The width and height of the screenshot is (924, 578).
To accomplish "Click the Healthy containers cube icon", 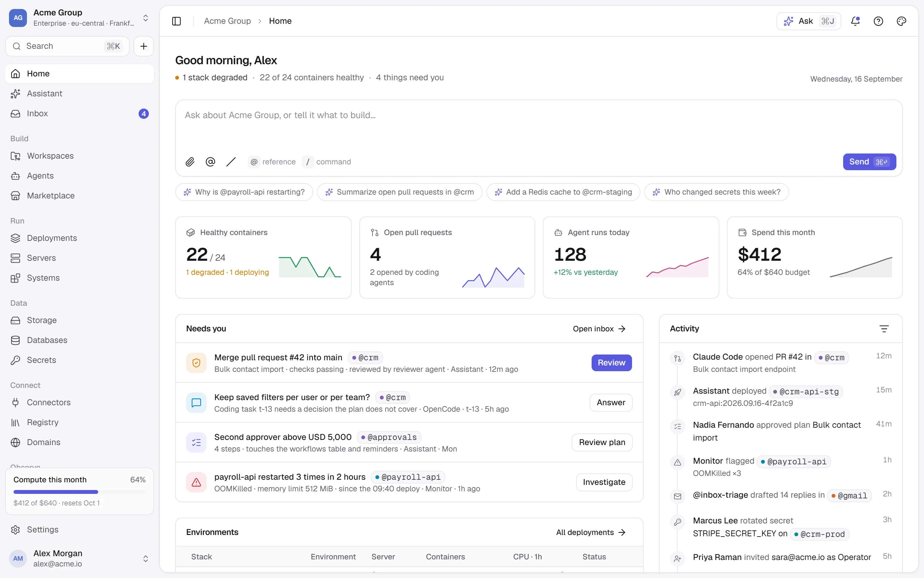I will 191,232.
